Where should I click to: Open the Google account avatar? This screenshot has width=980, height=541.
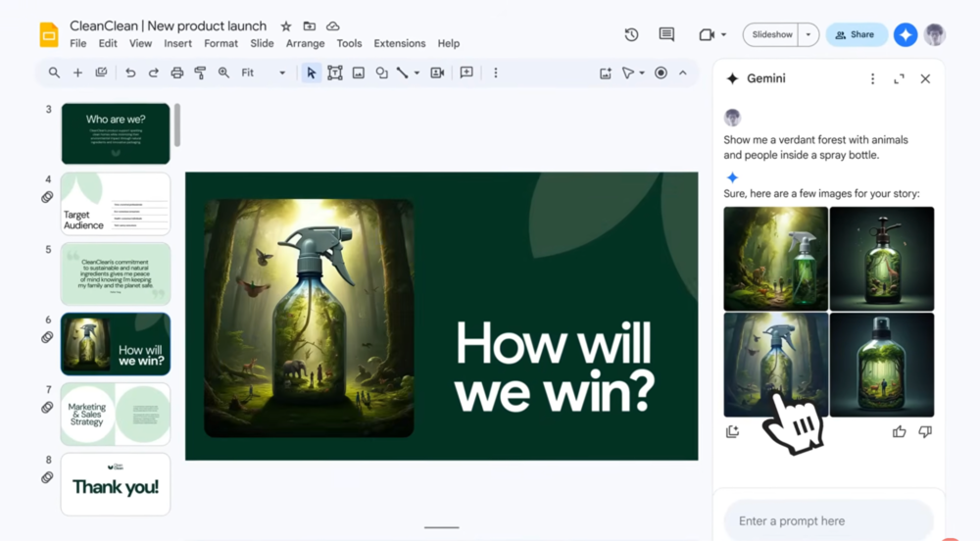point(934,35)
